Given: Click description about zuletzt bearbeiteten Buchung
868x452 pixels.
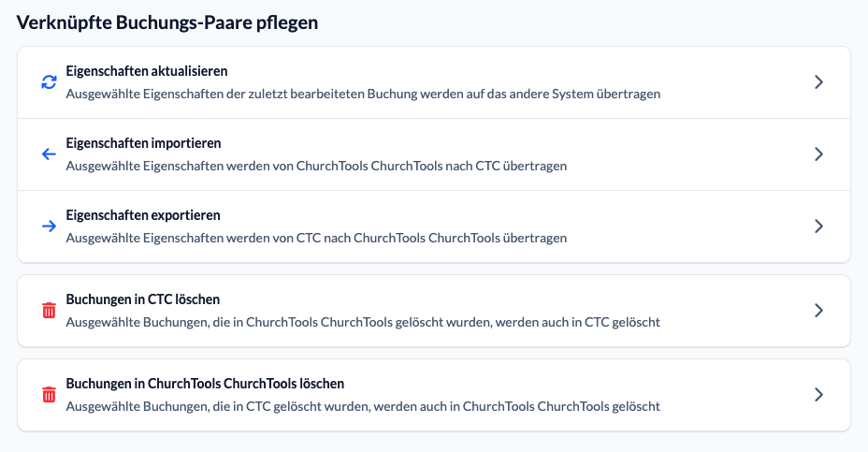Looking at the screenshot, I should click(x=363, y=94).
